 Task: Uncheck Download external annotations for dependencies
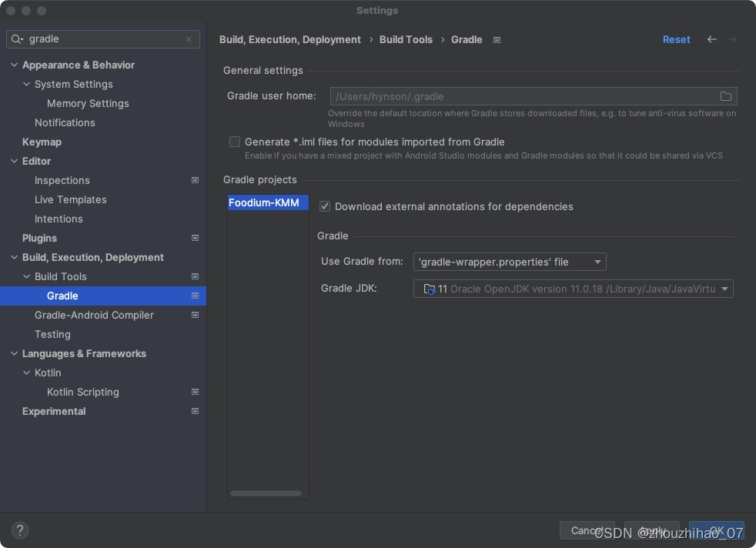[325, 206]
